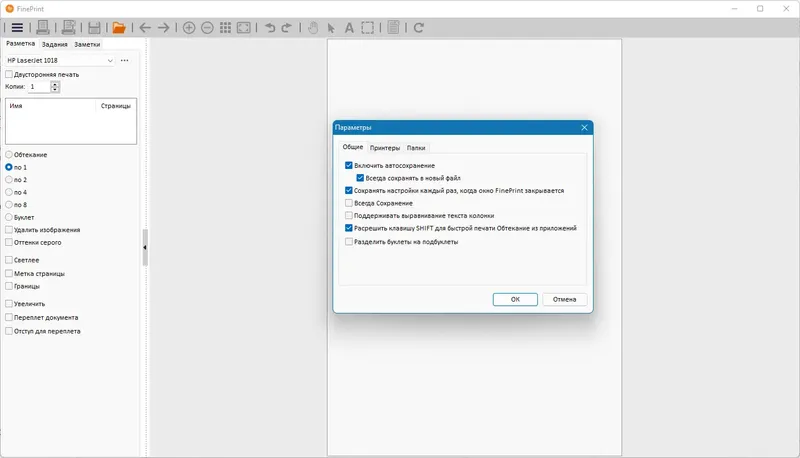800x458 pixels.
Task: Enable Светлее checkbox
Action: 9,260
